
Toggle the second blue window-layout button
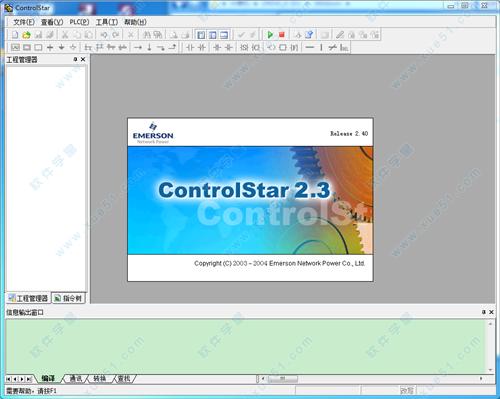213,35
